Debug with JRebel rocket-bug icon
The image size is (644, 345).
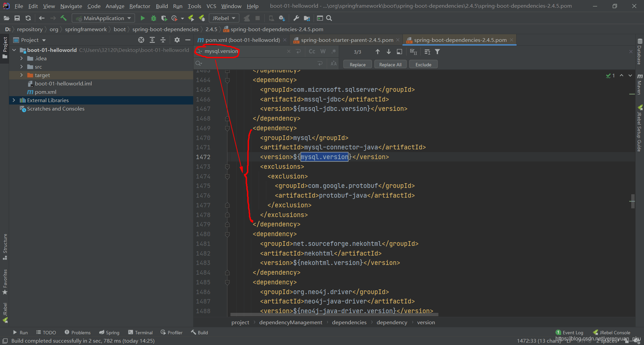pyautogui.click(x=202, y=18)
